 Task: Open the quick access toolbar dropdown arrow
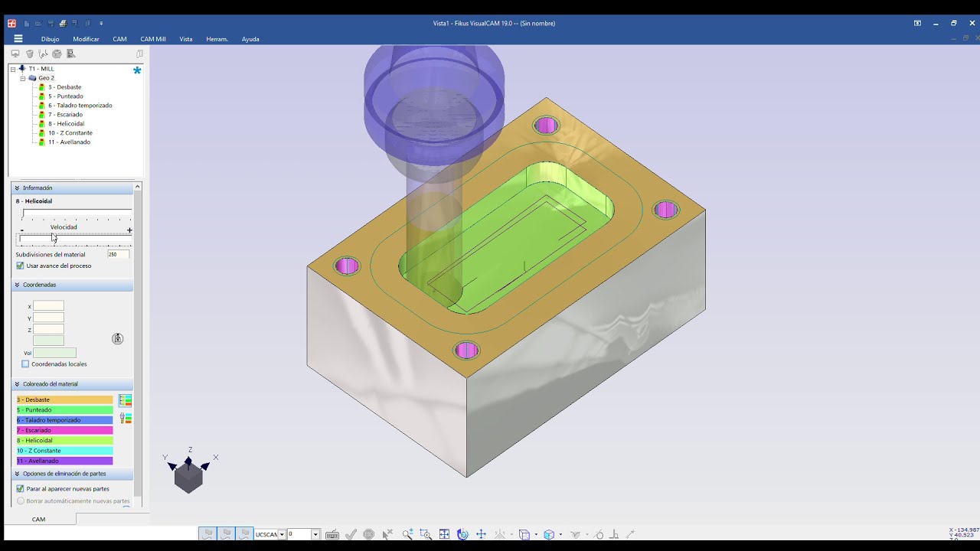click(101, 24)
